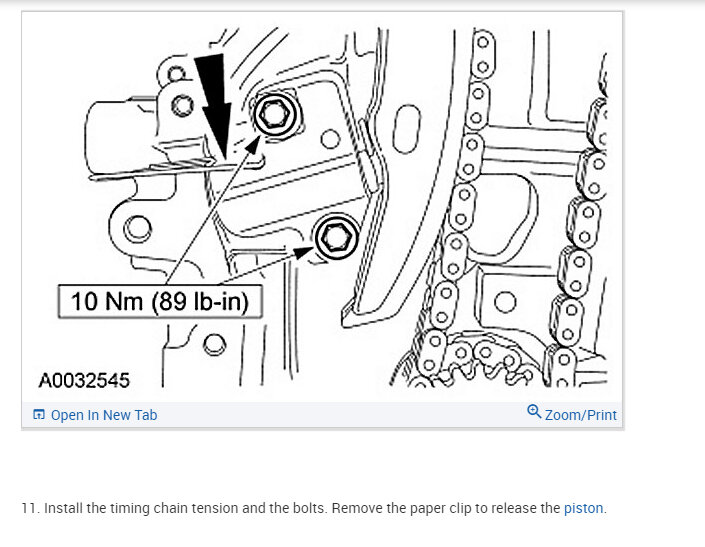Image resolution: width=705 pixels, height=547 pixels.
Task: Click the oval slot in the chain guide
Action: point(406,129)
